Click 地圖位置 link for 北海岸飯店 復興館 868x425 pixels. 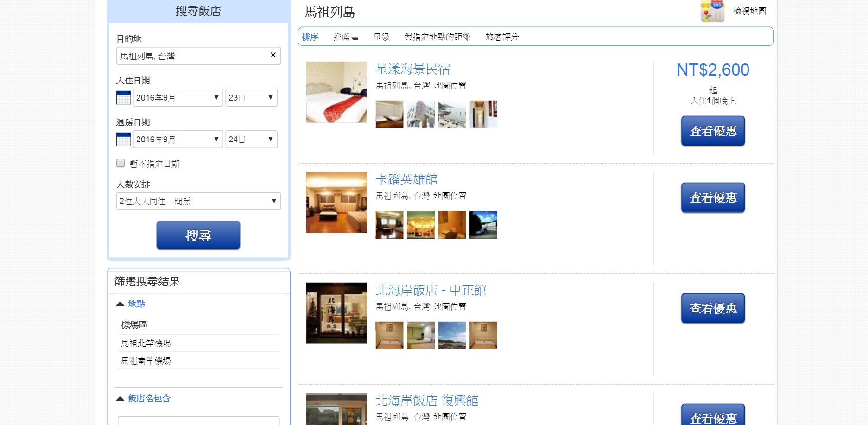pos(450,417)
